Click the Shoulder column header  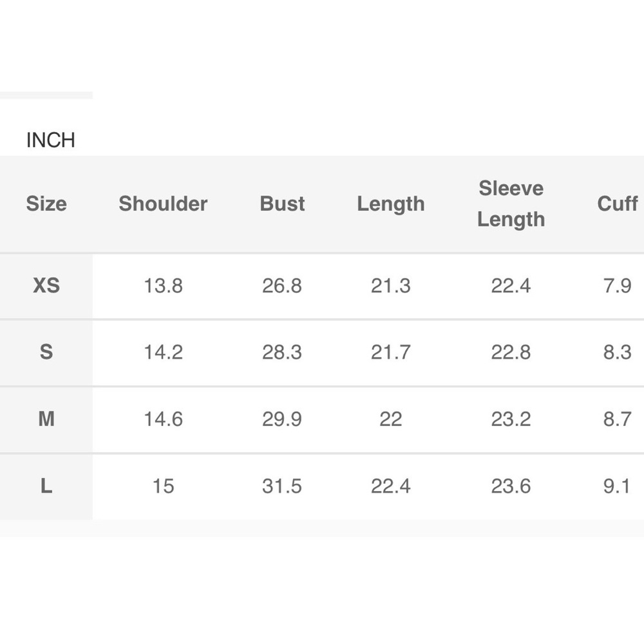[163, 204]
